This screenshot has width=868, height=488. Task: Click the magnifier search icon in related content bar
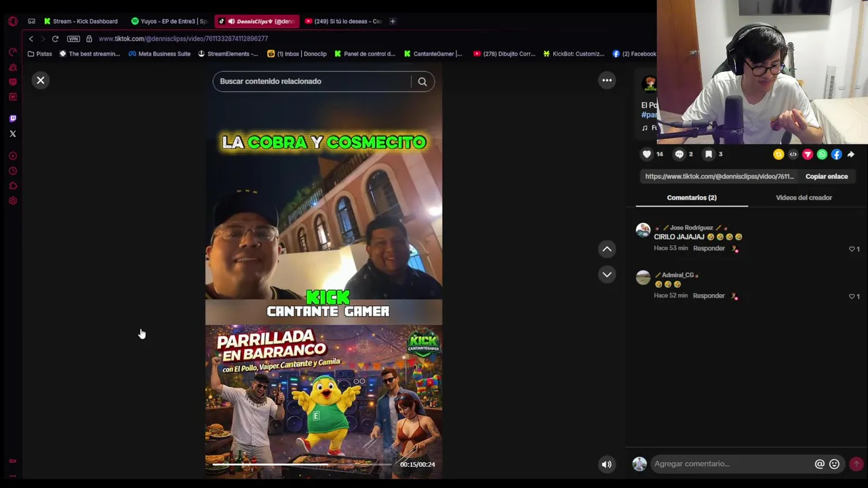(422, 81)
